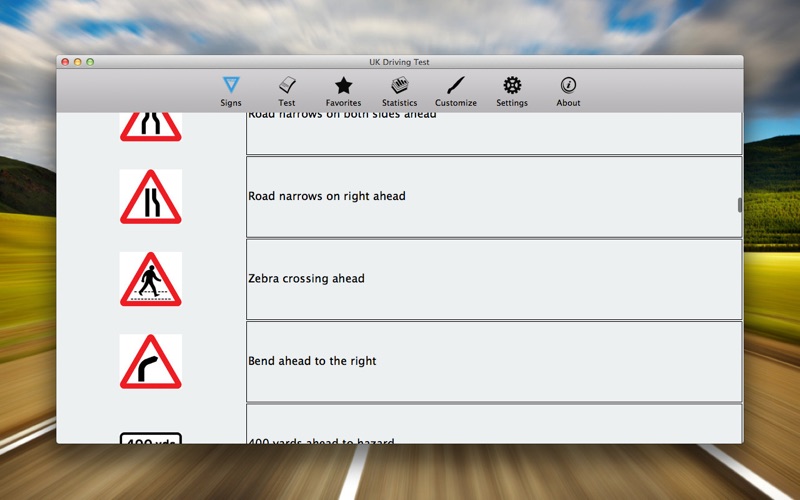Select the 400 yds sign image
The image size is (800, 500).
(x=151, y=438)
